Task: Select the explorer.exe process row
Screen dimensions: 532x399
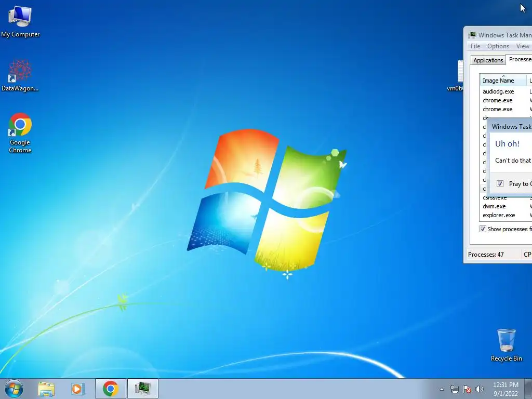Action: tap(506, 215)
